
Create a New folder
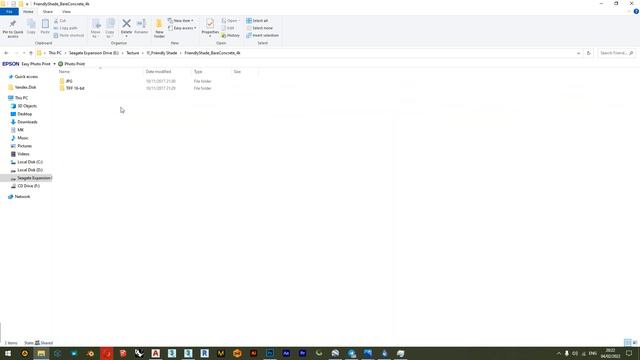(x=159, y=29)
